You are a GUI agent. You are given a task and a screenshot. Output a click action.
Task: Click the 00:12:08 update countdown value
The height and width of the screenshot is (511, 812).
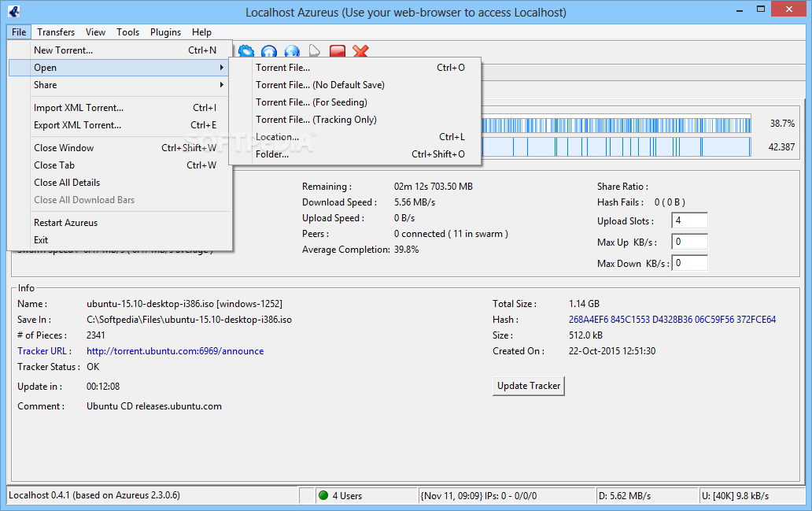(103, 386)
